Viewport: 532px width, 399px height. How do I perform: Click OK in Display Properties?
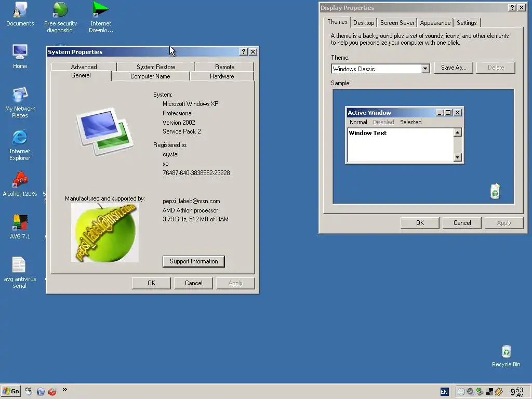420,223
